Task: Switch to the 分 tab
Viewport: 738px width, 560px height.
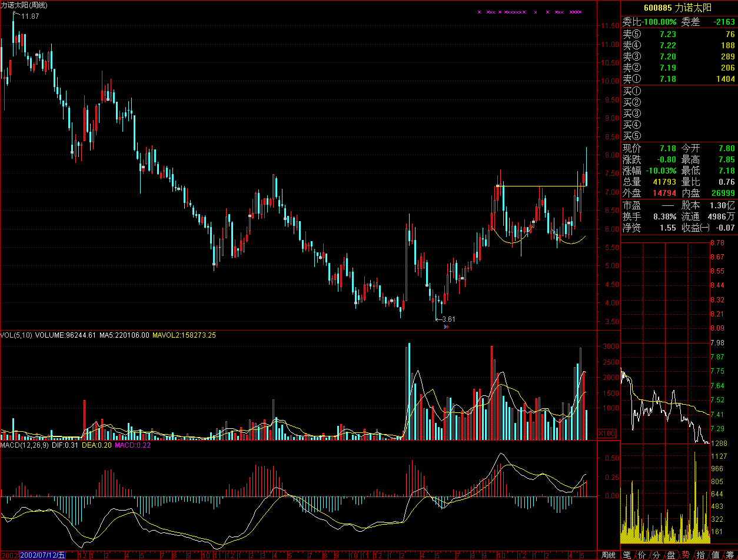Action: (x=656, y=555)
